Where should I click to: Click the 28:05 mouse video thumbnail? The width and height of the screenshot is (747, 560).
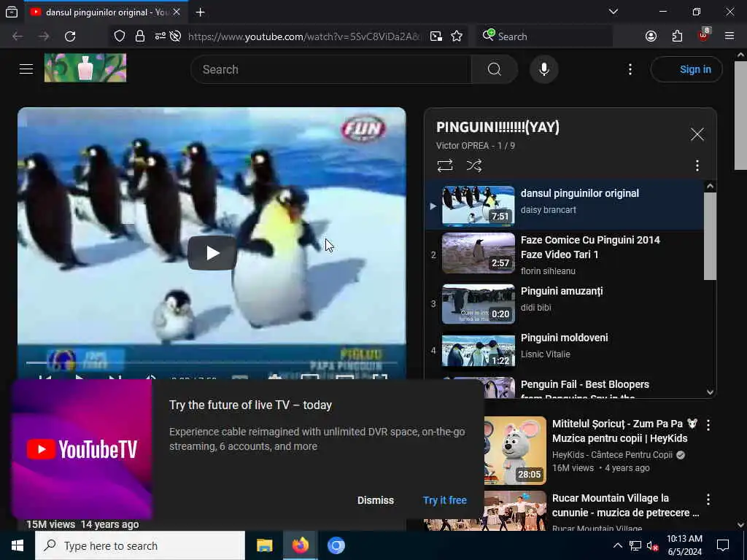515,451
